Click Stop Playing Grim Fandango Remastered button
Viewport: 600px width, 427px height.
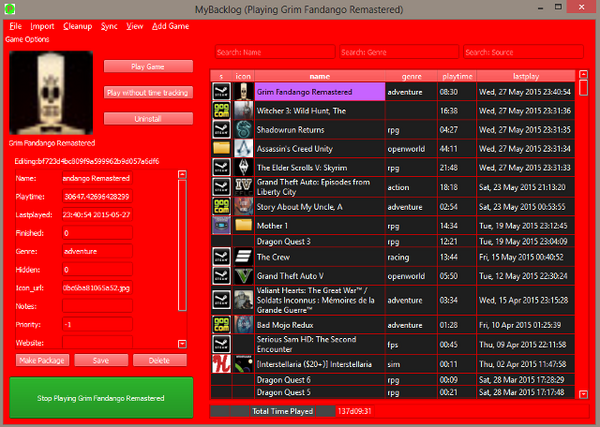click(x=102, y=397)
